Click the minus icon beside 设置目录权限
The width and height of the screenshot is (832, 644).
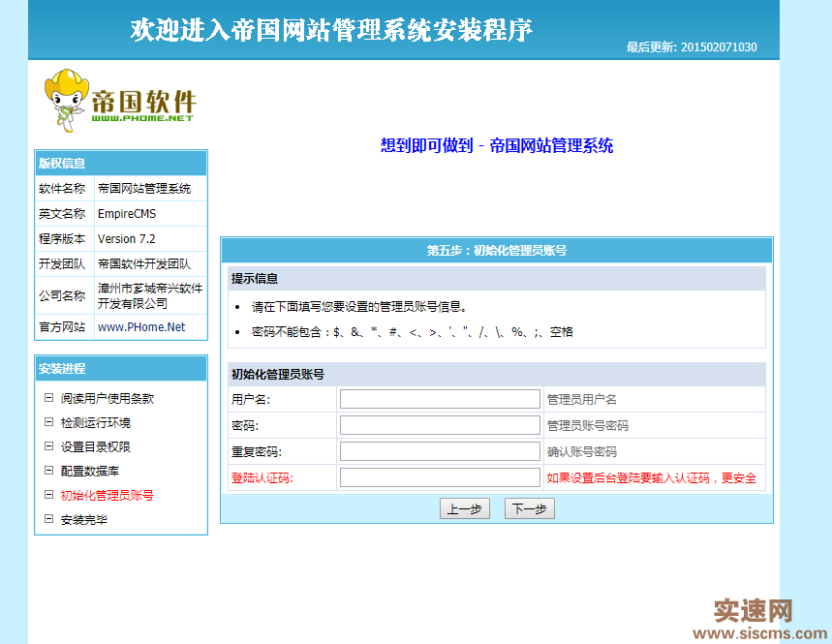point(48,446)
